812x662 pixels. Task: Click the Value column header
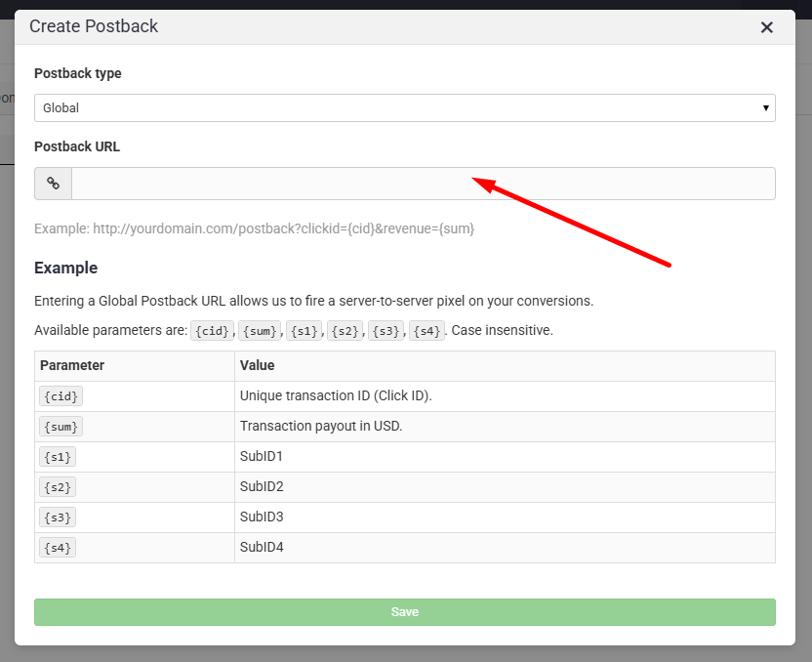258,366
